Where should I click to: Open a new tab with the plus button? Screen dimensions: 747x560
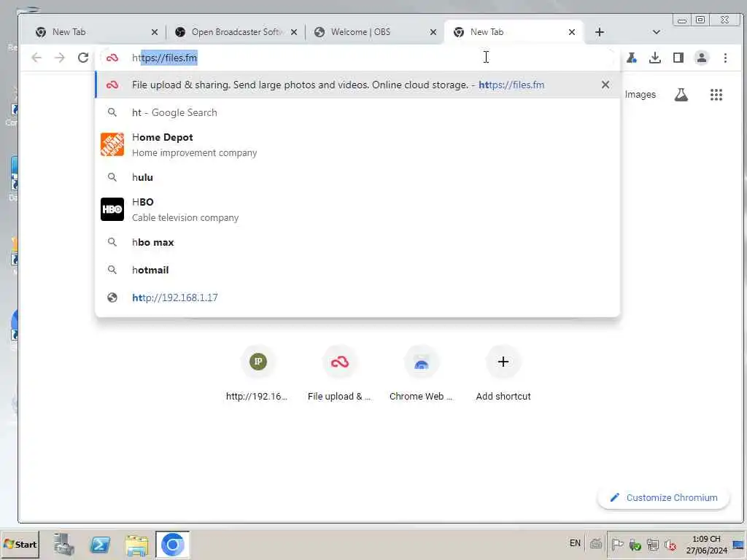coord(600,32)
